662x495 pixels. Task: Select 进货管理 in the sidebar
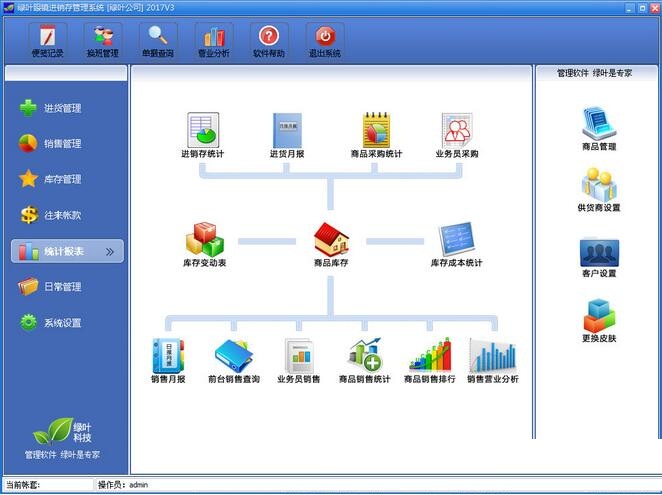click(51, 108)
